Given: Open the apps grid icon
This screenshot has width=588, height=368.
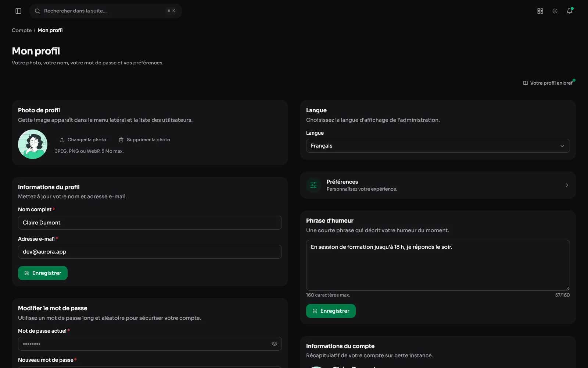Looking at the screenshot, I should (540, 11).
